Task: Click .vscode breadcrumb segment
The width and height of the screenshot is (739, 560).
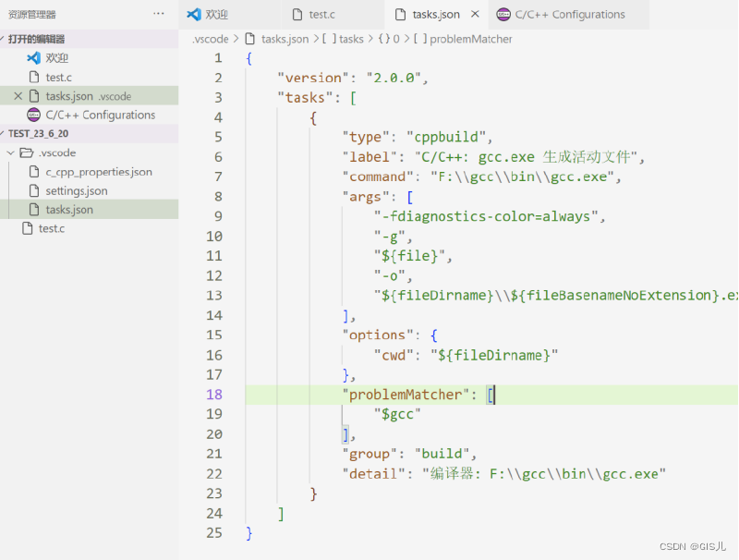Action: coord(211,39)
